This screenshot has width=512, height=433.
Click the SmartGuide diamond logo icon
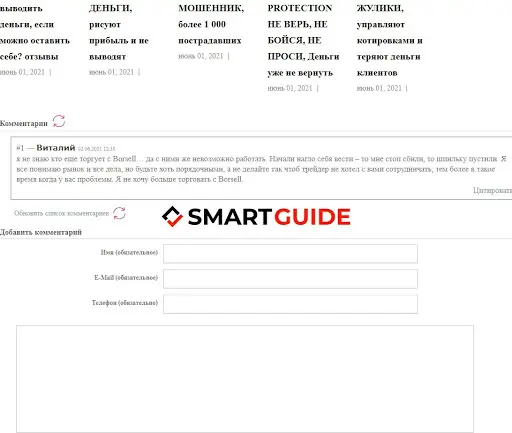(x=172, y=216)
